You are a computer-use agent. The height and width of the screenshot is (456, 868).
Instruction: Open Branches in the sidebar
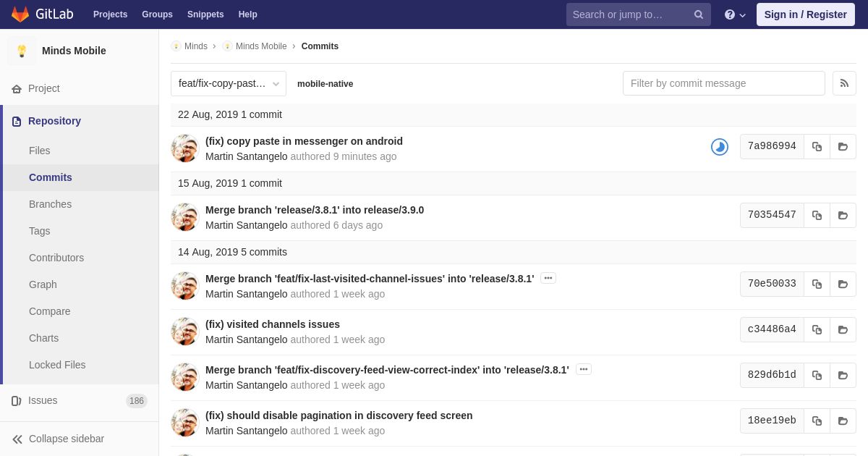[x=50, y=204]
